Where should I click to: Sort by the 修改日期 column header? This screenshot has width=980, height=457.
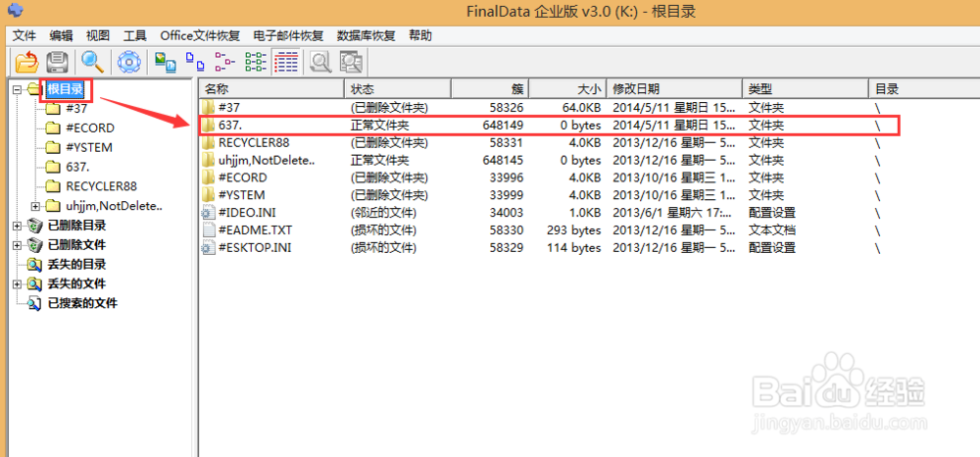674,89
